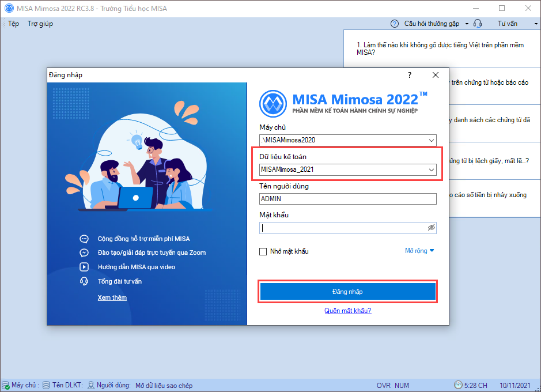
Task: Click the headset icon beside Tư vấn
Action: [478, 24]
